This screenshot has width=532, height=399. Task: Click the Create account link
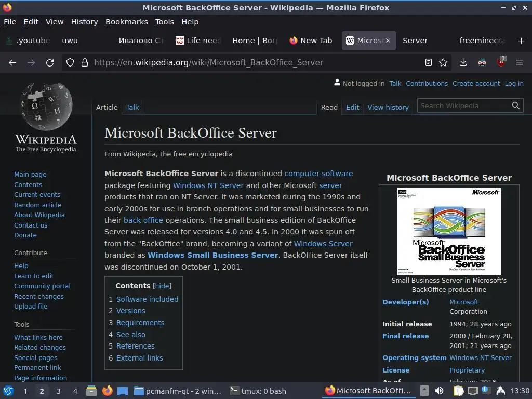(476, 84)
